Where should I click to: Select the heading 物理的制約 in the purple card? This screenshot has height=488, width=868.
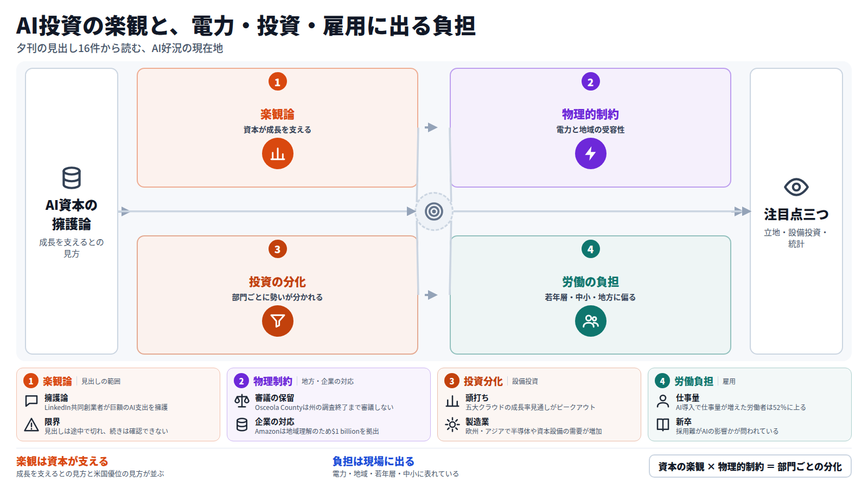590,114
